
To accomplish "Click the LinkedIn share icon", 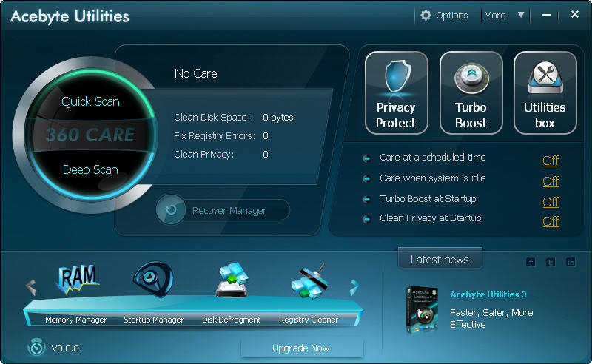I will [571, 262].
